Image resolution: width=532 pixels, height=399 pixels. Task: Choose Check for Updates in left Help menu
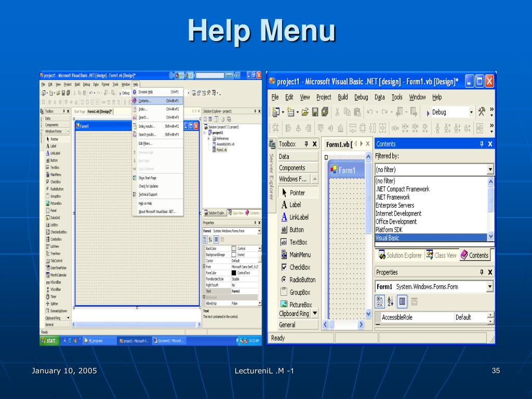[158, 186]
